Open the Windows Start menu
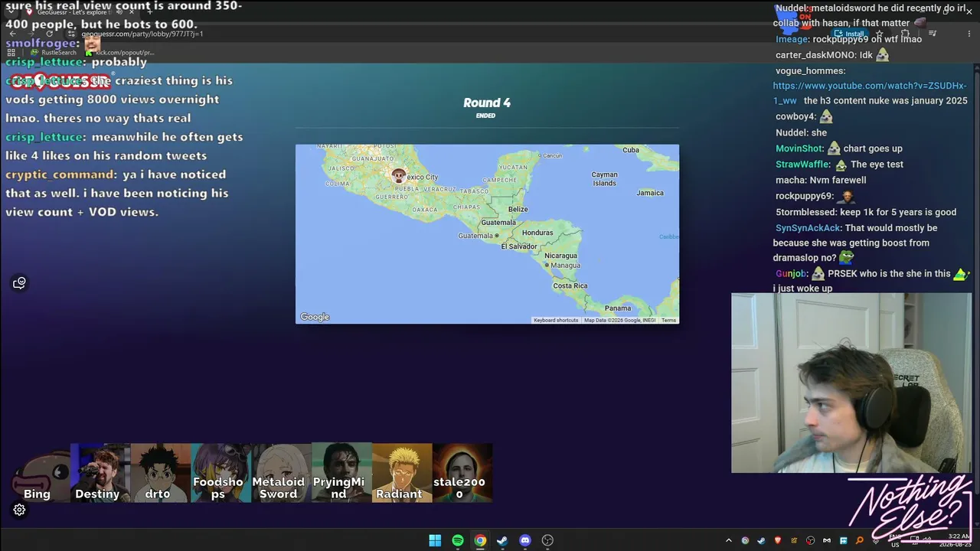The width and height of the screenshot is (980, 551). (x=435, y=540)
